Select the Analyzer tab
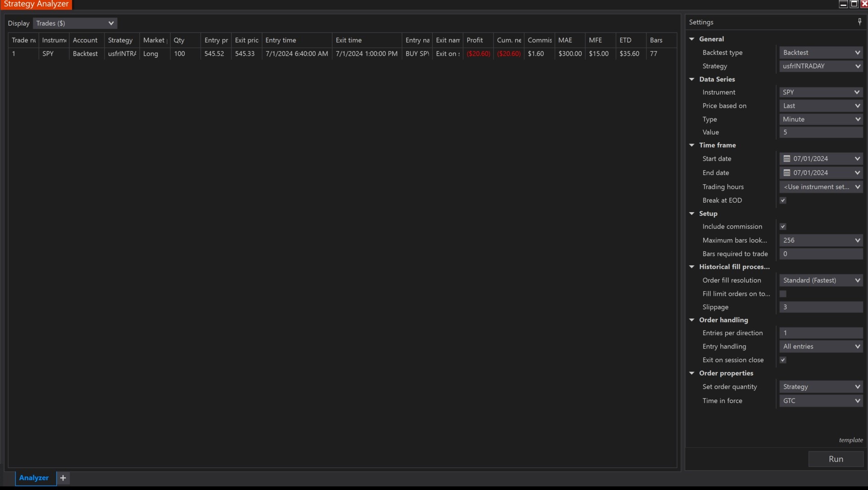The height and width of the screenshot is (490, 868). (x=34, y=478)
